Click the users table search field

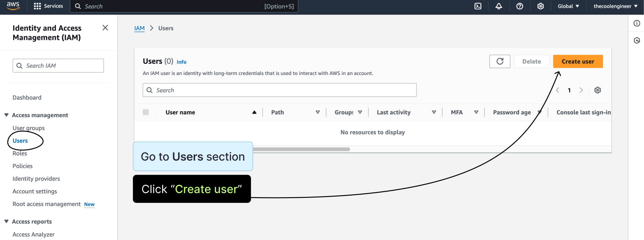click(280, 90)
